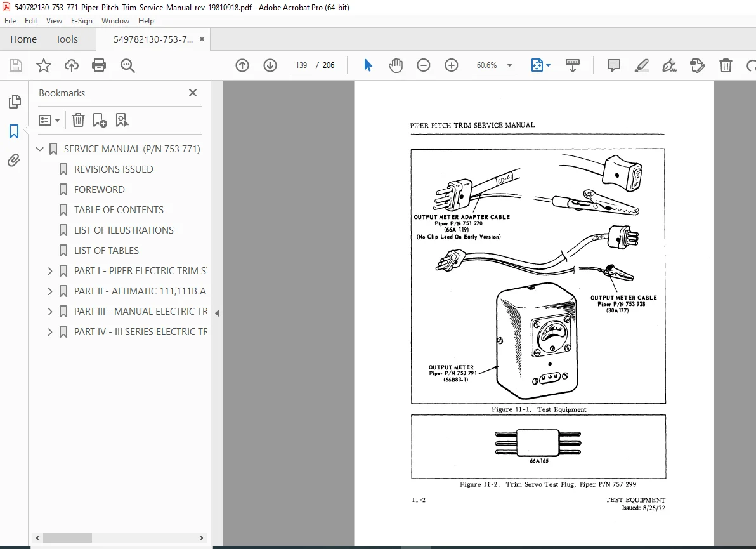Toggle the Bookmarks side panel icon
Viewport: 756px width, 549px height.
pos(14,131)
